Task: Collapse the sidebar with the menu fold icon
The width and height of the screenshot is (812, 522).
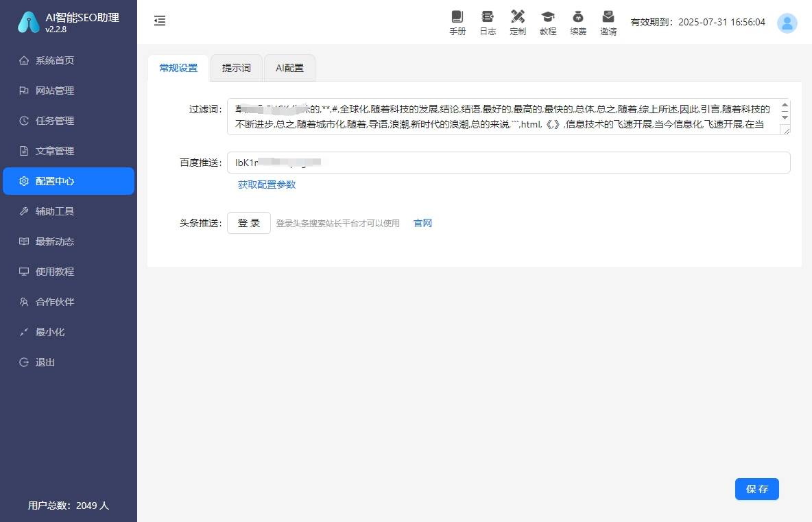Action: tap(160, 21)
